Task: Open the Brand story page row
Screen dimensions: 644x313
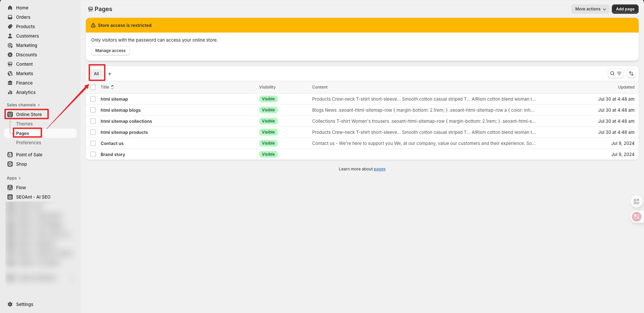Action: point(113,154)
